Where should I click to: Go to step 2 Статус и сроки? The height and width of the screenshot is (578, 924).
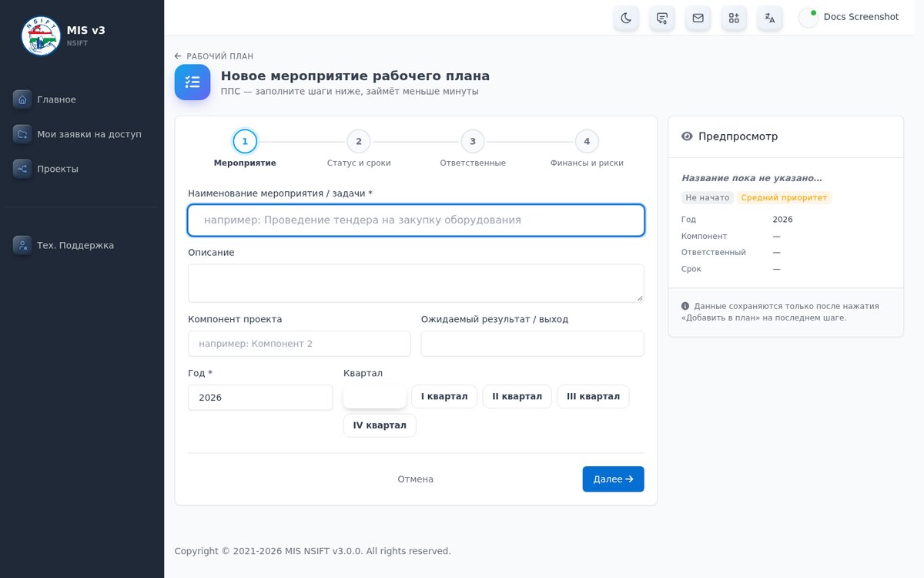(x=359, y=149)
